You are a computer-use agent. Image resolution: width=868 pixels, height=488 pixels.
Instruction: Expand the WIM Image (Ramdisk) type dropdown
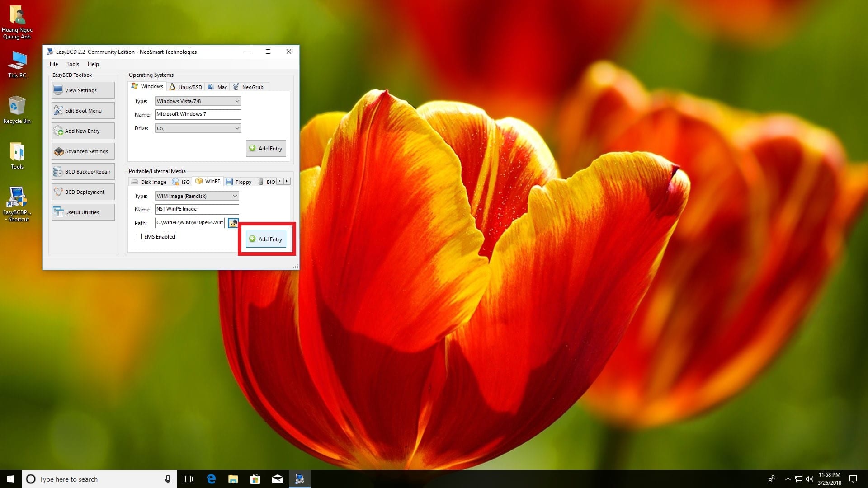(197, 196)
